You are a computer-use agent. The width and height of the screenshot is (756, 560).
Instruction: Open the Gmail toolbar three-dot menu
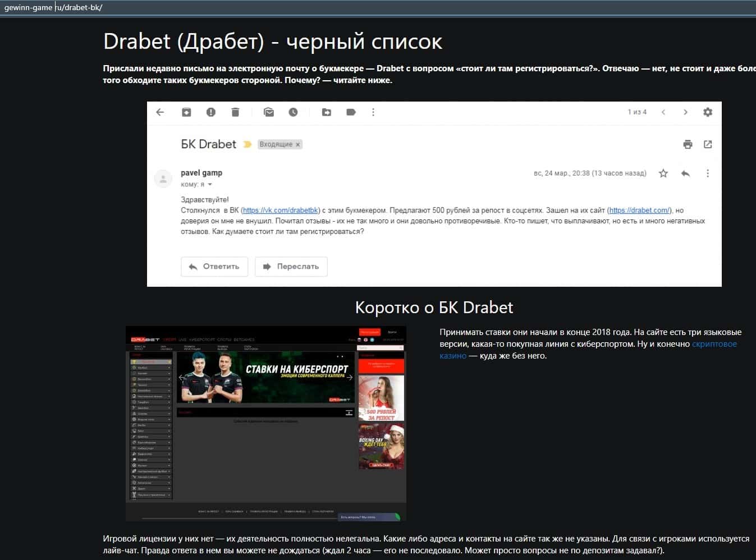tap(373, 112)
